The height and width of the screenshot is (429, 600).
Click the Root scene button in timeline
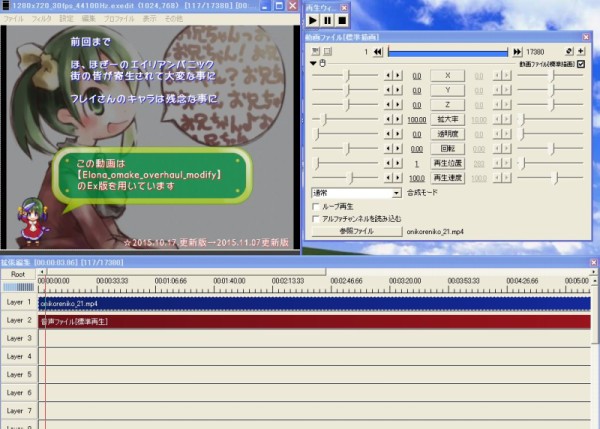coord(18,274)
